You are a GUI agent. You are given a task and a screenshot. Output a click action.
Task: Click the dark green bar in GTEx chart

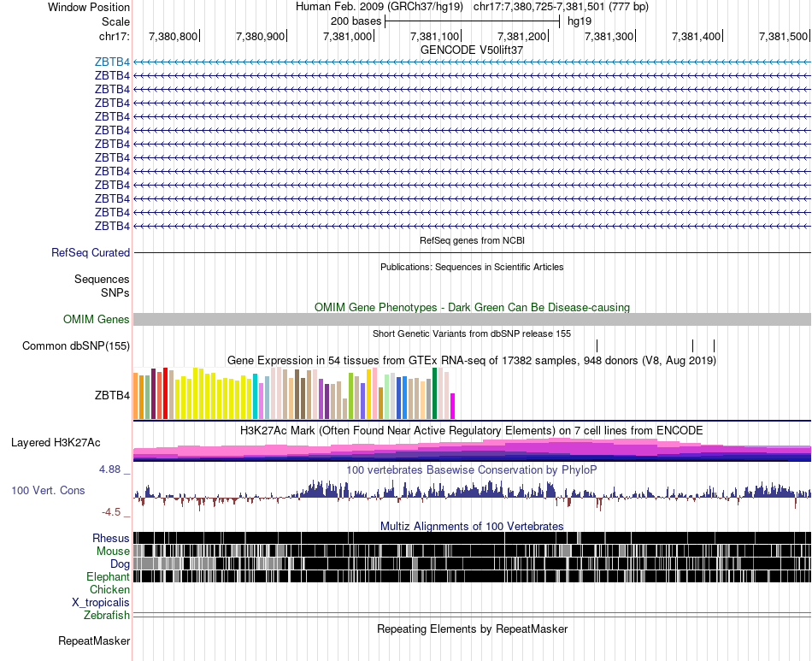(435, 393)
